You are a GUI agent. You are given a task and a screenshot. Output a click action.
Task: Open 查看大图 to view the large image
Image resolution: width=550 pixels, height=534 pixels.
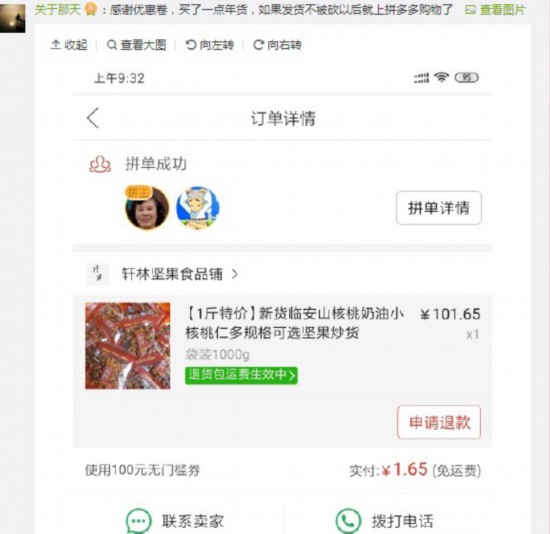[x=136, y=45]
